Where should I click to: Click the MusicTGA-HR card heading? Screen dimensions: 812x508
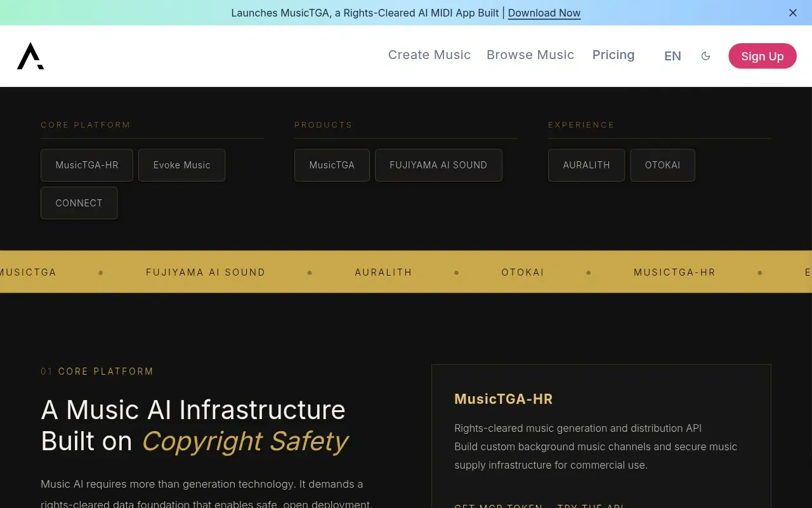click(x=503, y=399)
